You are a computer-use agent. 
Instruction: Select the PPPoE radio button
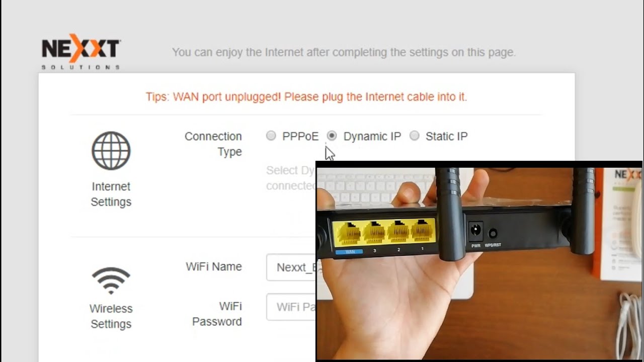point(271,136)
